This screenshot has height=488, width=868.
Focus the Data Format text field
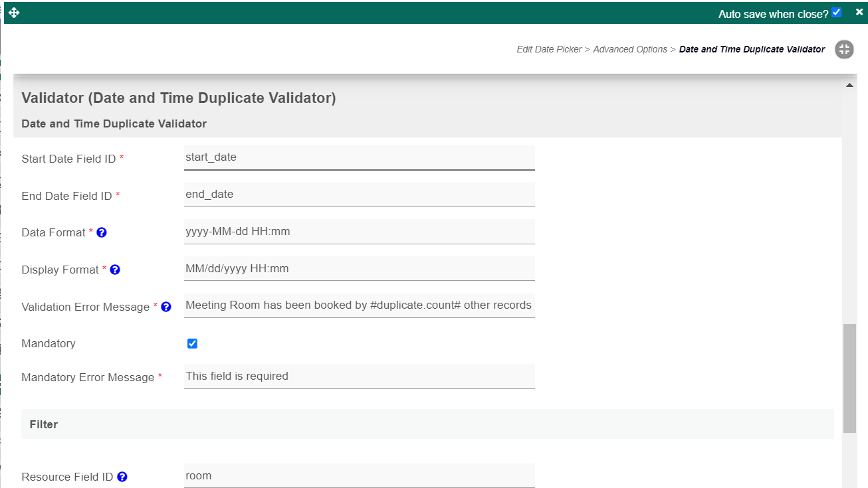click(359, 232)
